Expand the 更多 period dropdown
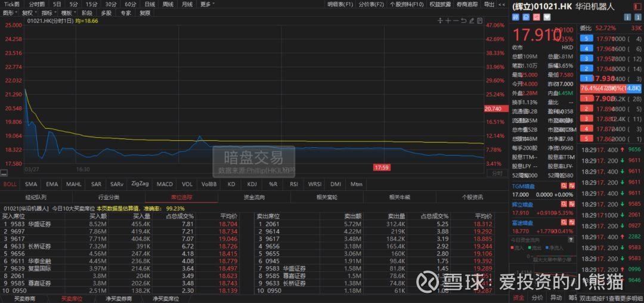 (208, 4)
